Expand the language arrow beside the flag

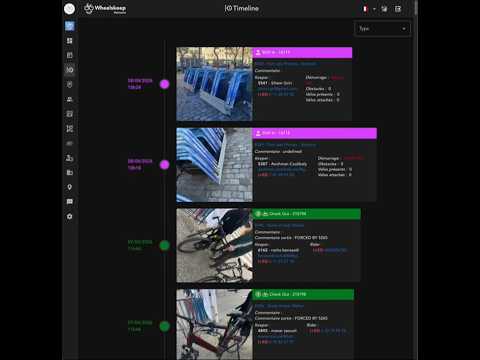point(374,9)
